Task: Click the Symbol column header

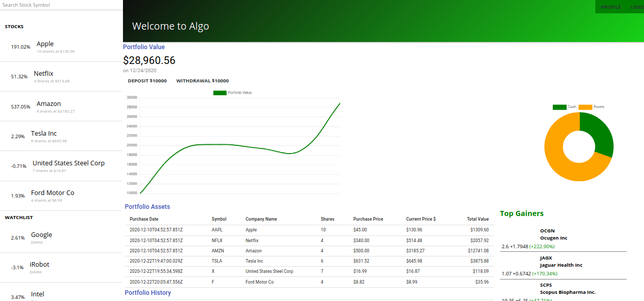Action: 219,219
